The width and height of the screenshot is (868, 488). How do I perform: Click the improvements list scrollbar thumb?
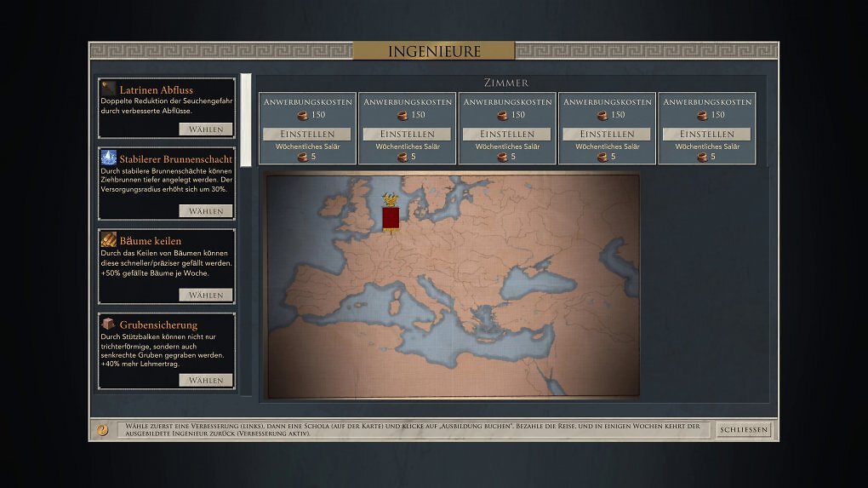tap(246, 119)
